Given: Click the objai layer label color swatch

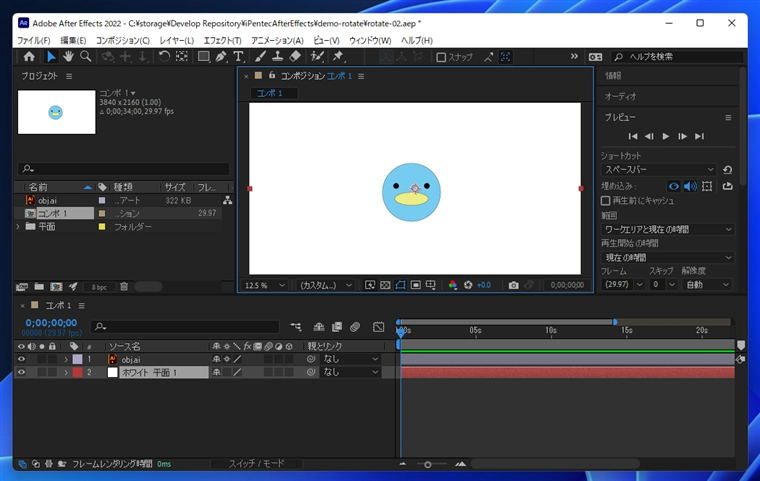Looking at the screenshot, I should pos(78,359).
